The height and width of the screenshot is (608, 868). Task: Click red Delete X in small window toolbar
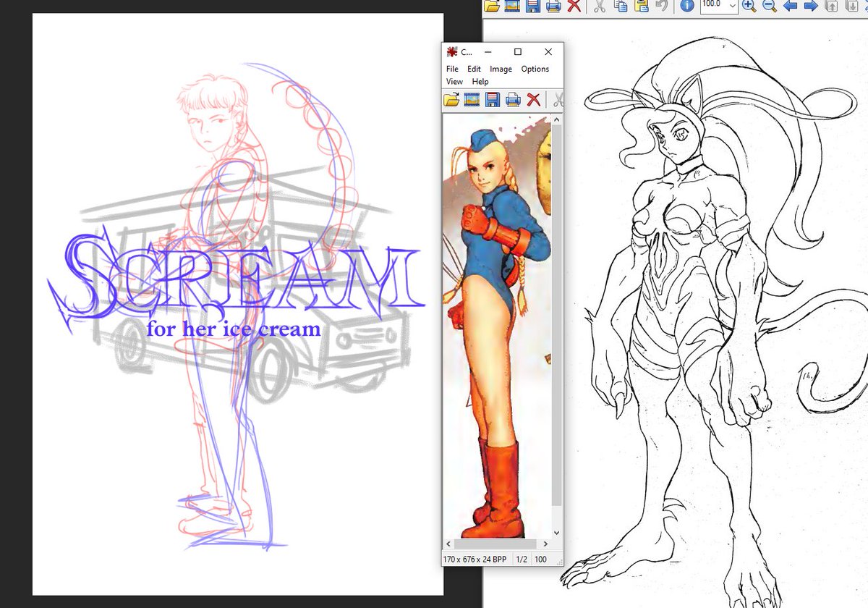534,100
